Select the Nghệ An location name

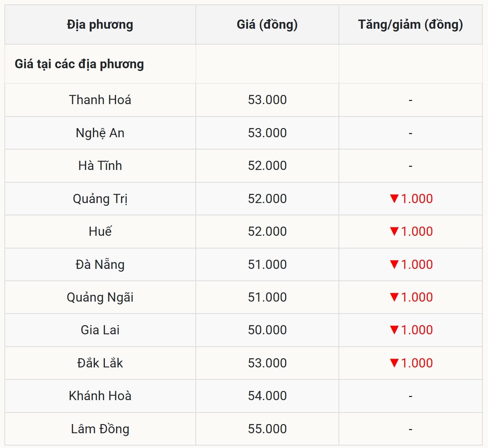100,133
